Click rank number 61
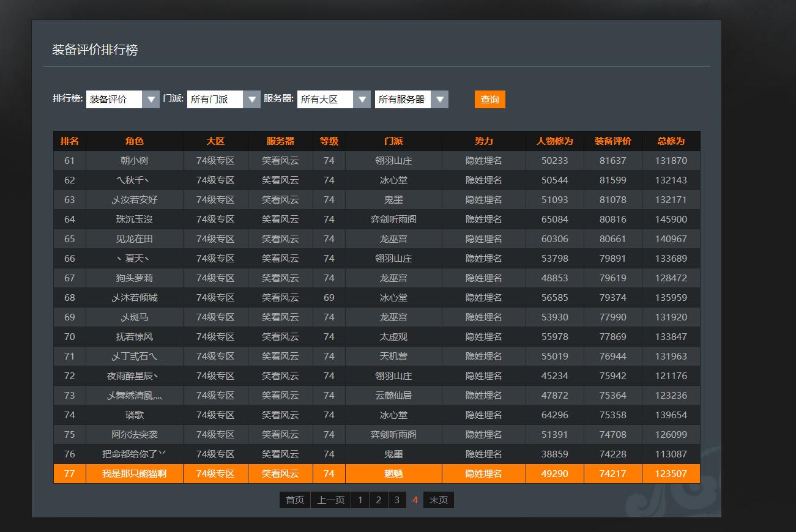Screen dimensions: 796x532 tap(70, 161)
